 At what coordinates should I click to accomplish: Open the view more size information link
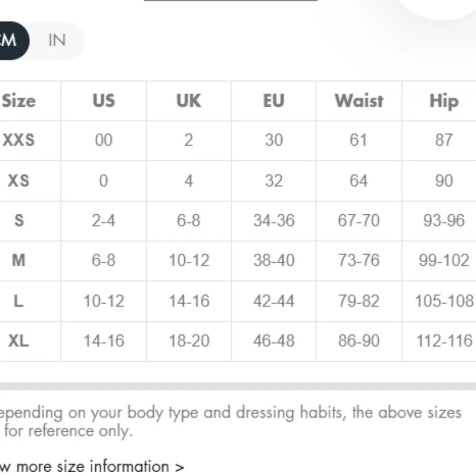pos(90,466)
